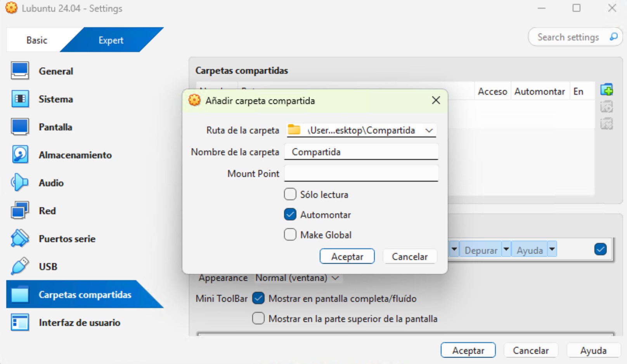Click the Nombre de la carpeta field

pyautogui.click(x=361, y=152)
